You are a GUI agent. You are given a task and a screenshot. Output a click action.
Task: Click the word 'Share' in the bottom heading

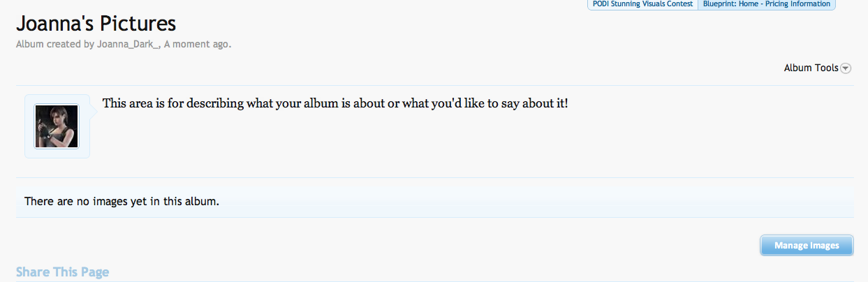coord(33,272)
